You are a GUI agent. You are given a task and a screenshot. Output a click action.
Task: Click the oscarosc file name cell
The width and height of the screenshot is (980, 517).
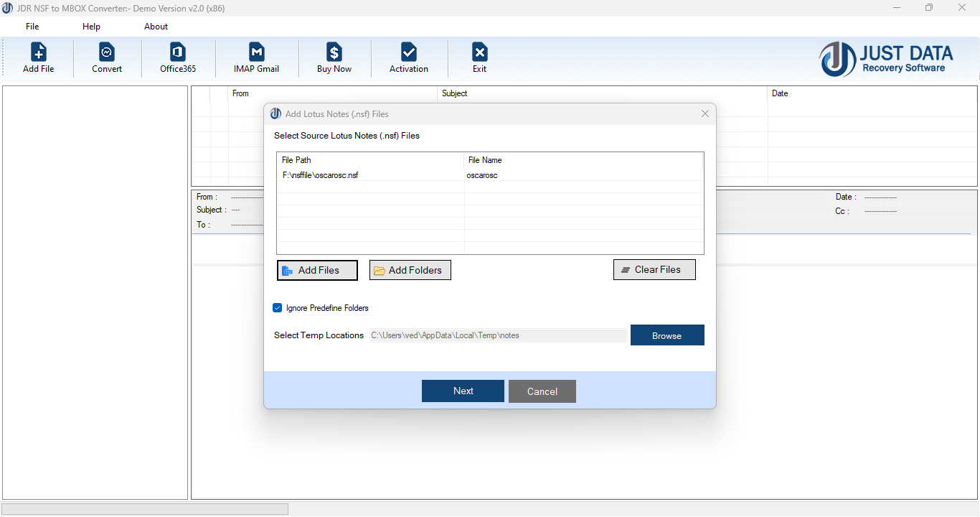(482, 175)
